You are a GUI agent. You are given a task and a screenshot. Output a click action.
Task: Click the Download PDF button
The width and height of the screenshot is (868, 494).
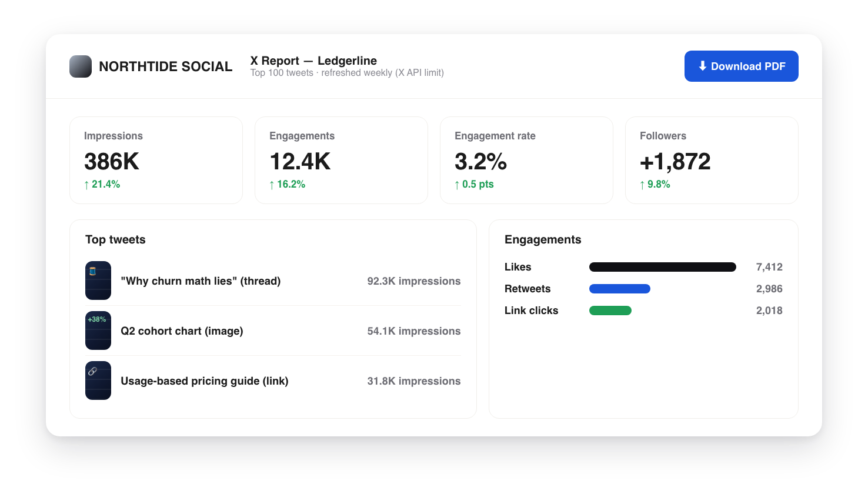pyautogui.click(x=741, y=66)
